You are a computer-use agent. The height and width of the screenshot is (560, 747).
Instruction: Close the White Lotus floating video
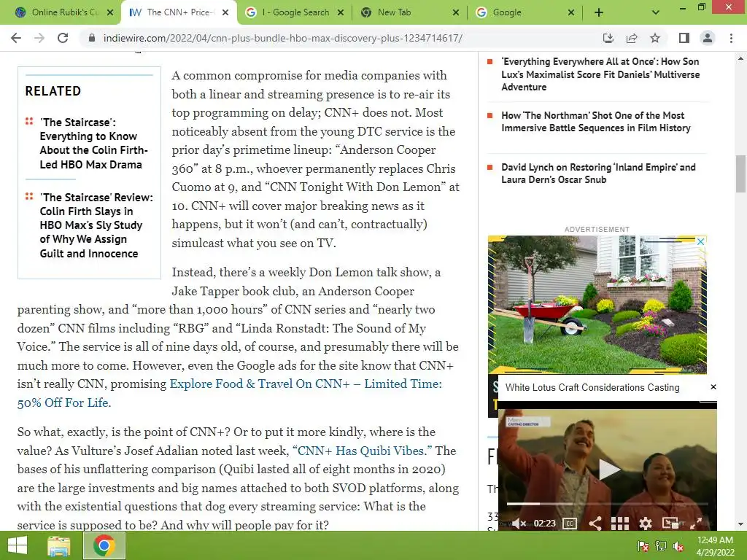(x=713, y=386)
